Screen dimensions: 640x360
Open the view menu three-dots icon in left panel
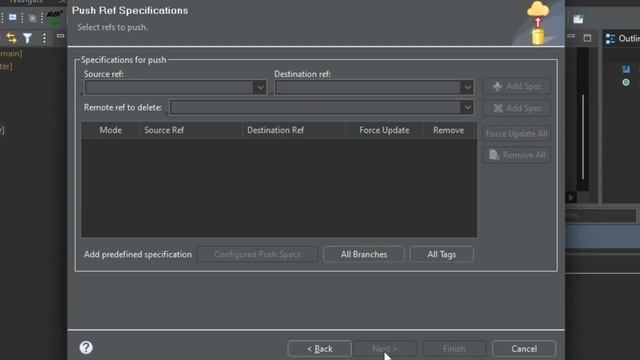[x=44, y=38]
